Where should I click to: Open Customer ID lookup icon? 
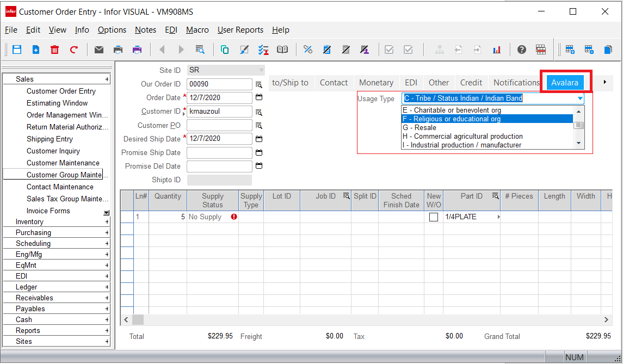pos(258,112)
